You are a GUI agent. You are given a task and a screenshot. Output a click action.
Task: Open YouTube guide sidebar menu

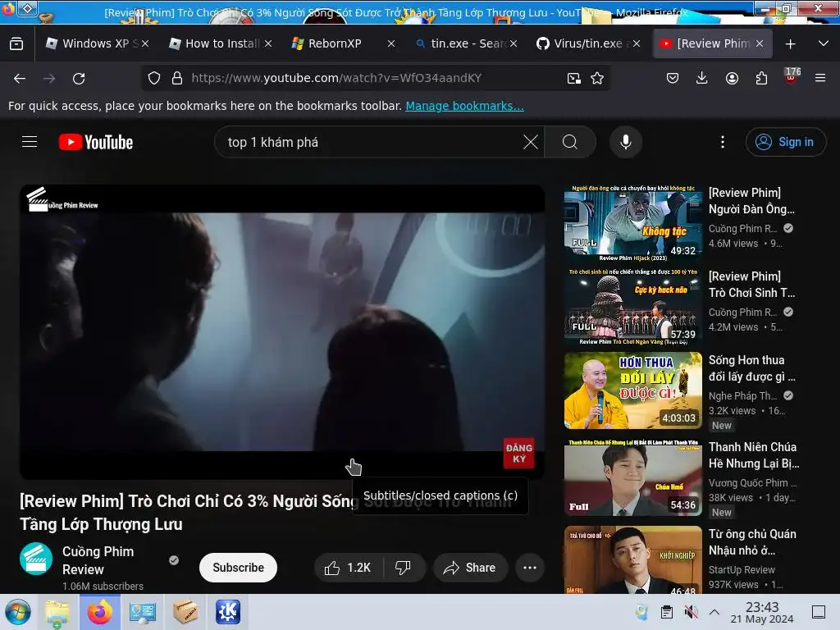tap(30, 142)
